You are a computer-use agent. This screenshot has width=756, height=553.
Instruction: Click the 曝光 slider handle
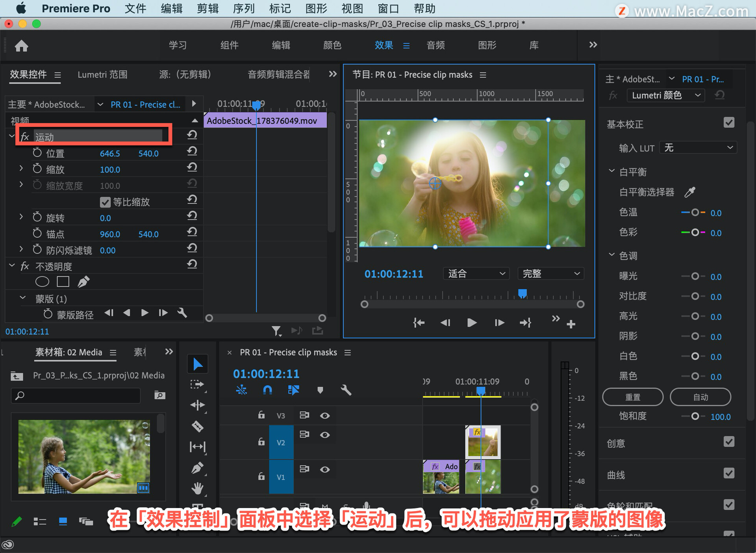coord(695,276)
